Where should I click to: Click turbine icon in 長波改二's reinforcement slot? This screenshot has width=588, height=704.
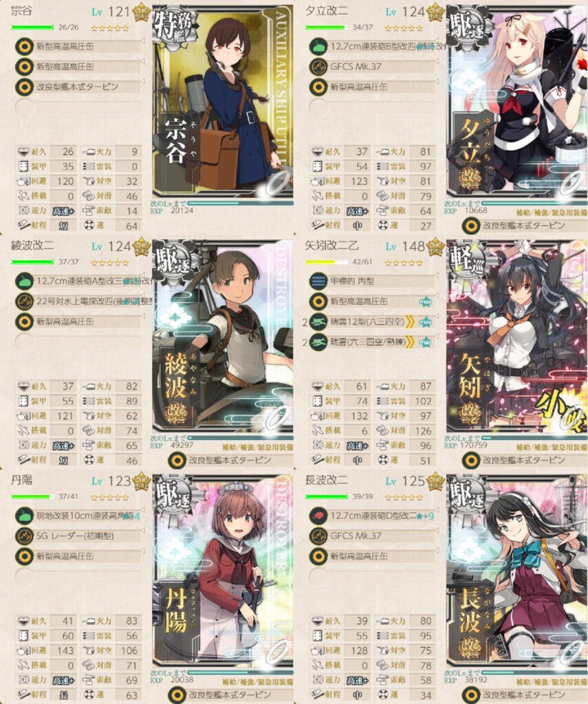point(471,694)
